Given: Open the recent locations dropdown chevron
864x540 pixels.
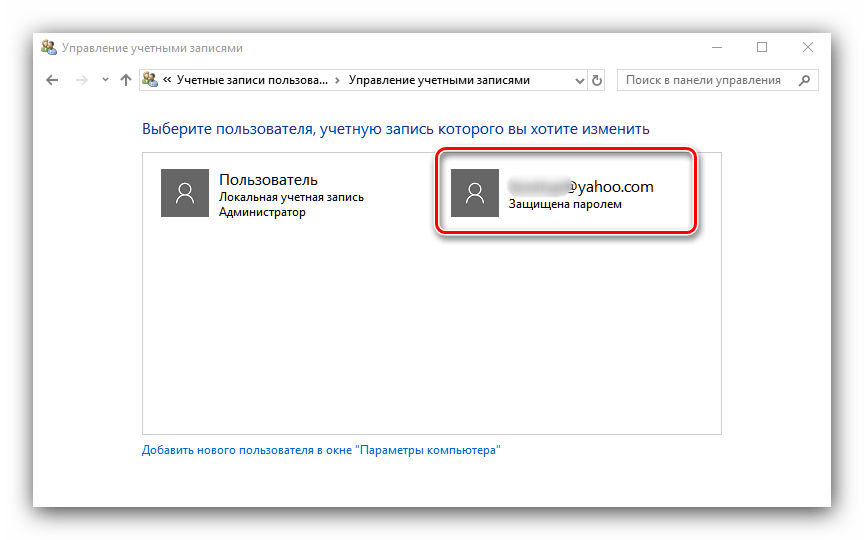Looking at the screenshot, I should click(105, 81).
